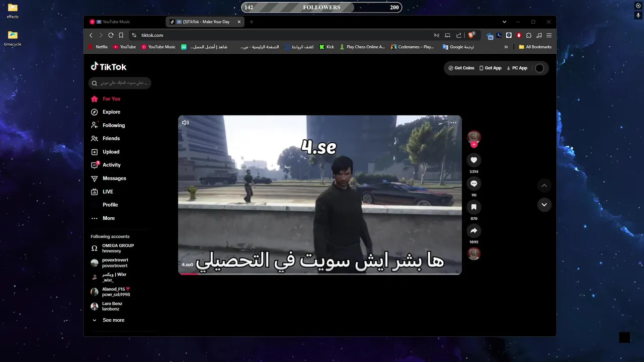Click the share page icon in address bar
This screenshot has height=362, width=644.
459,35
